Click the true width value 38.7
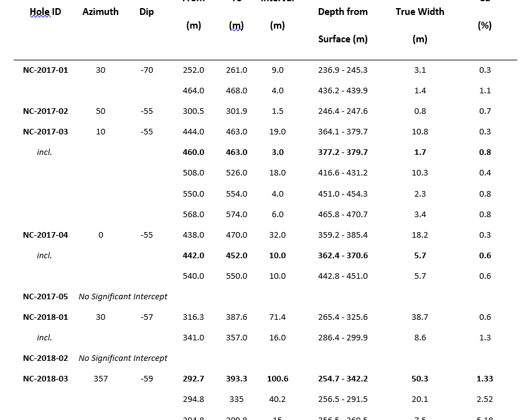The height and width of the screenshot is (420, 521). point(420,317)
